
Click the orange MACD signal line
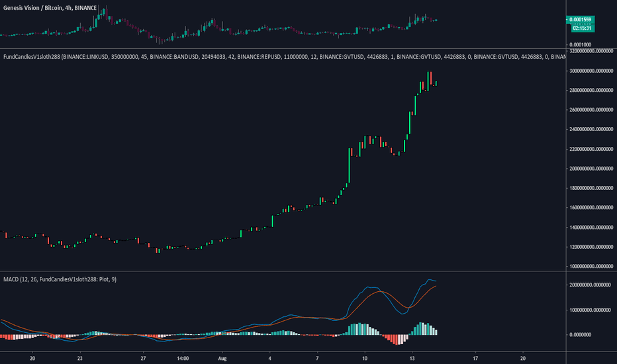381,292
